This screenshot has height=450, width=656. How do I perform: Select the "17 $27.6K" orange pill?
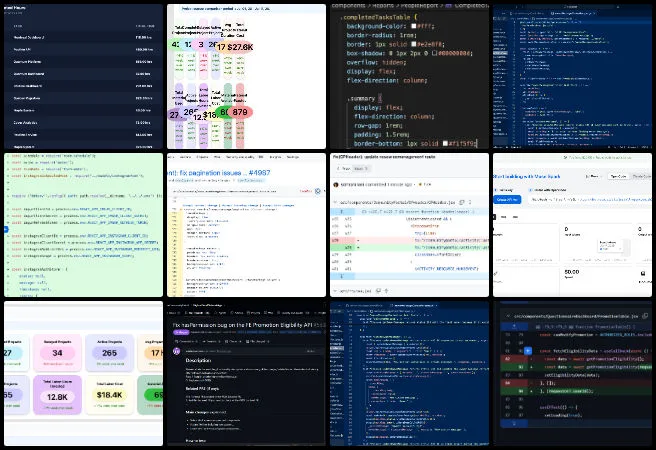235,47
